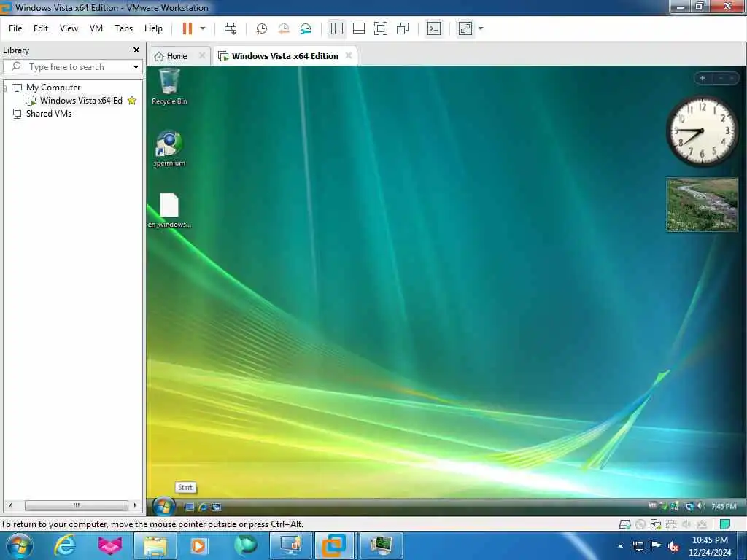Switch to VMware Workstation taskbar button

[333, 545]
